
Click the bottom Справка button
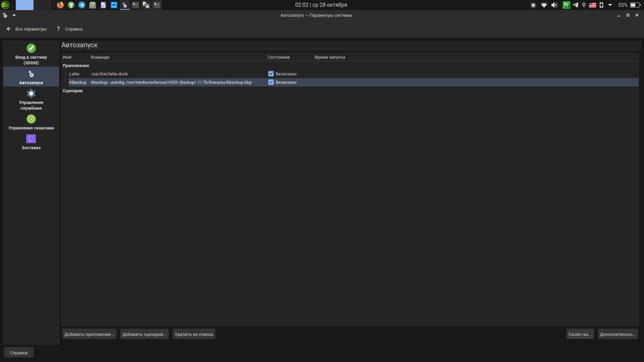pos(19,352)
